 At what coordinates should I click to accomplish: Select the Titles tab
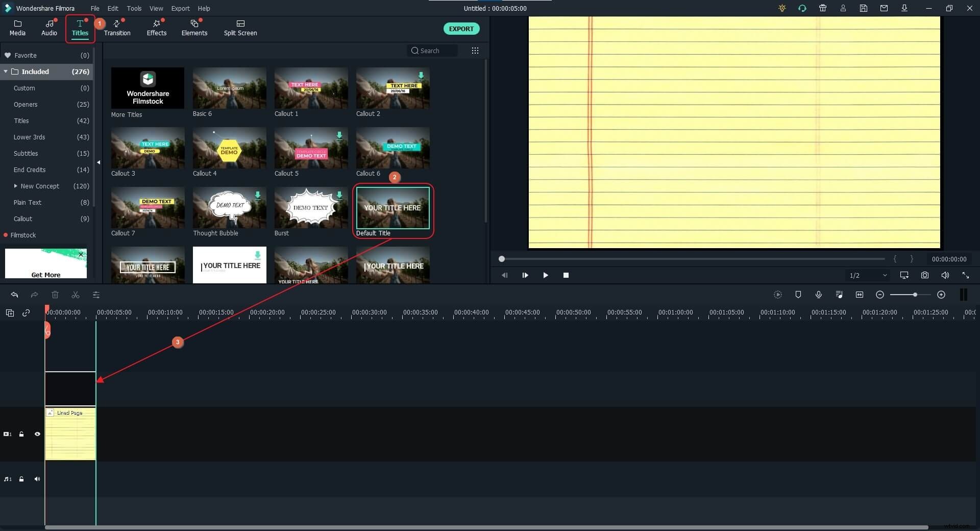click(x=80, y=28)
